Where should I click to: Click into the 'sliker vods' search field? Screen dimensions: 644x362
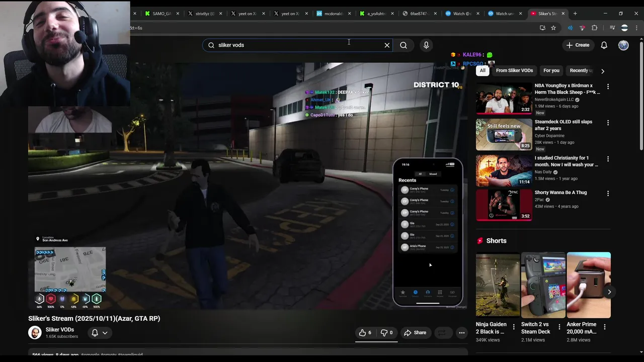[297, 45]
